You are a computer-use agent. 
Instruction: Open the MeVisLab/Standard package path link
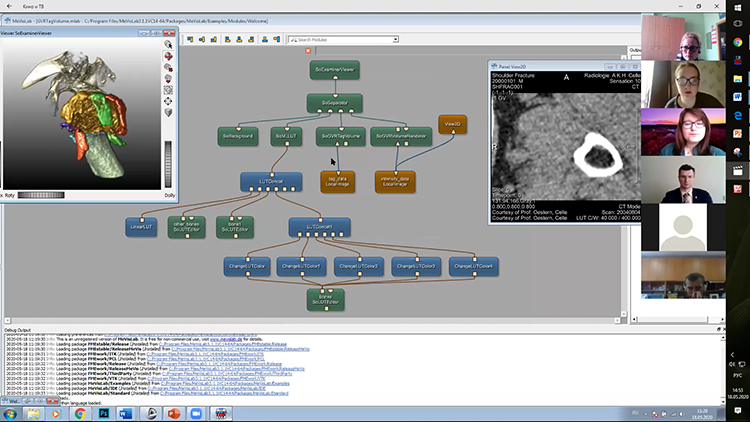pos(224,393)
